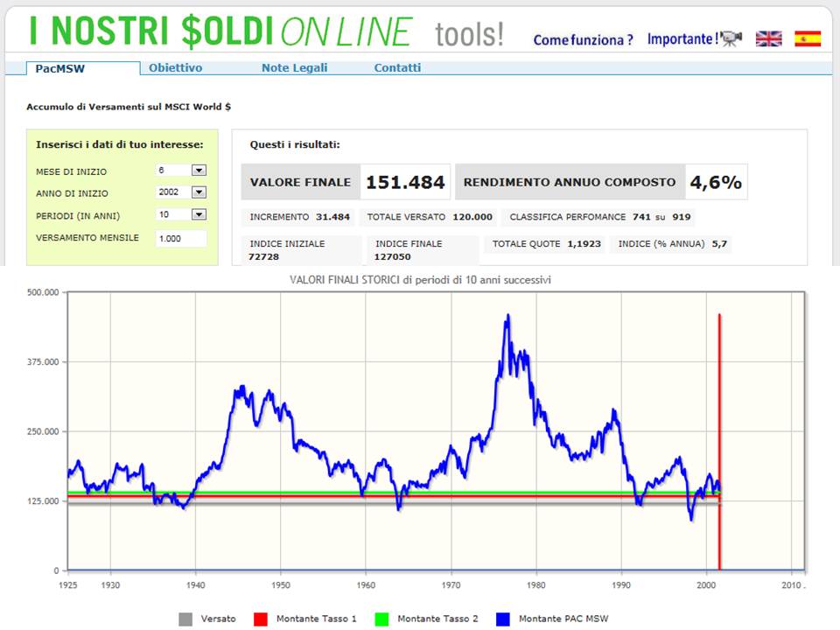Go to the Contatti tab
The width and height of the screenshot is (840, 630).
click(x=397, y=67)
